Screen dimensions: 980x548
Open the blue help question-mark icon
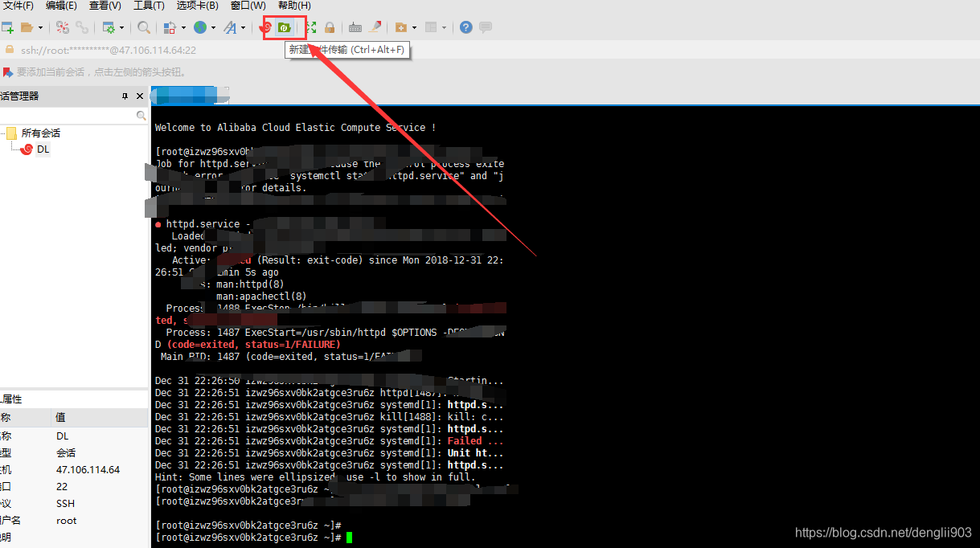(466, 27)
